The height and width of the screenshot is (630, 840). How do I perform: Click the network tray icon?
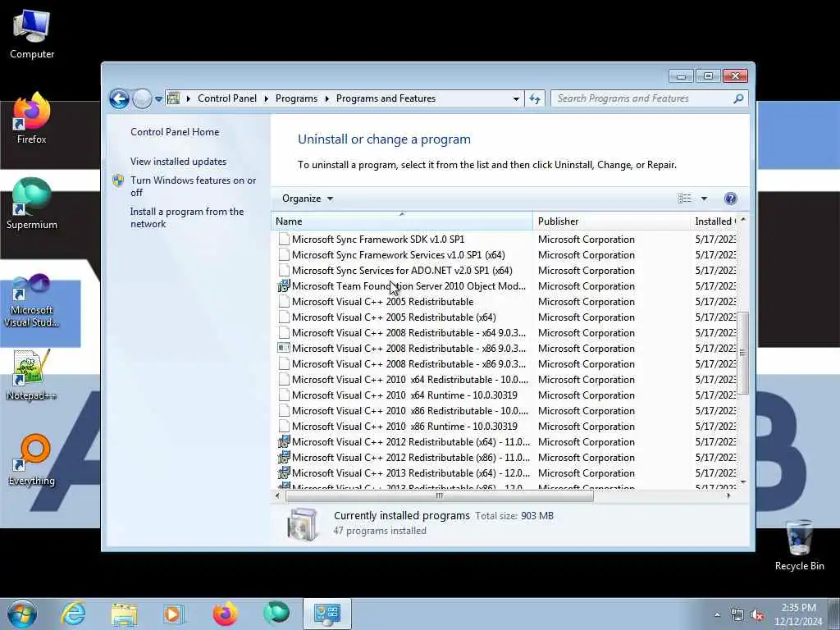[x=737, y=615]
